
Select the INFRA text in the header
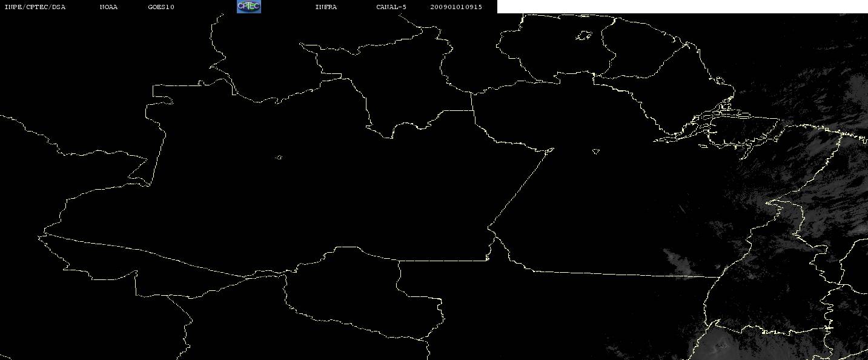(326, 7)
